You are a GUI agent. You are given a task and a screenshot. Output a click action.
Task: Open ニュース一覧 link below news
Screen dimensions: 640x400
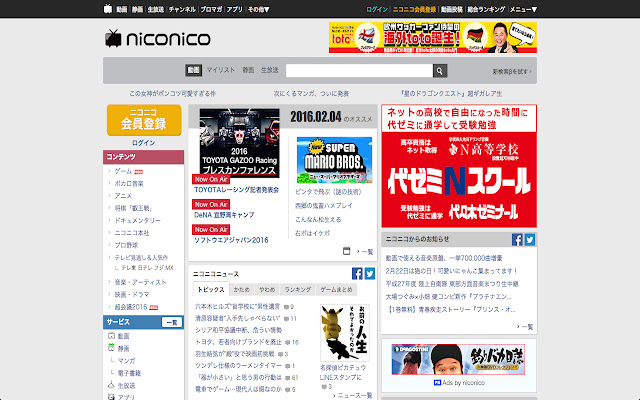pyautogui.click(x=355, y=395)
